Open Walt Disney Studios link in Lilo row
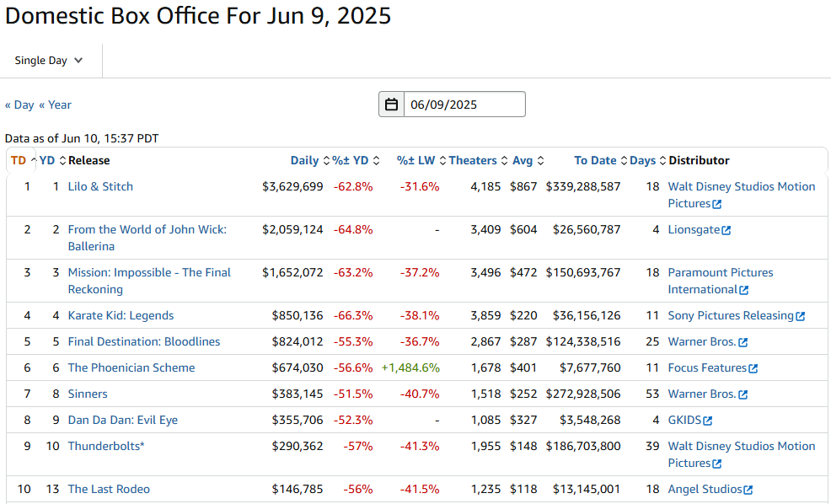Viewport: 831px width, 504px height. pos(741,195)
